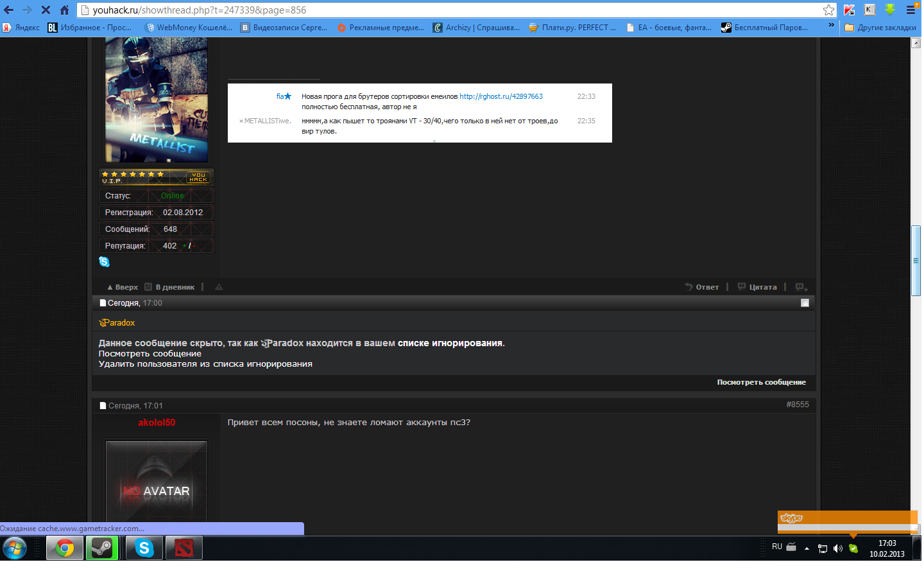Open the Яндекс bookmark
The image size is (924, 578).
click(x=21, y=28)
